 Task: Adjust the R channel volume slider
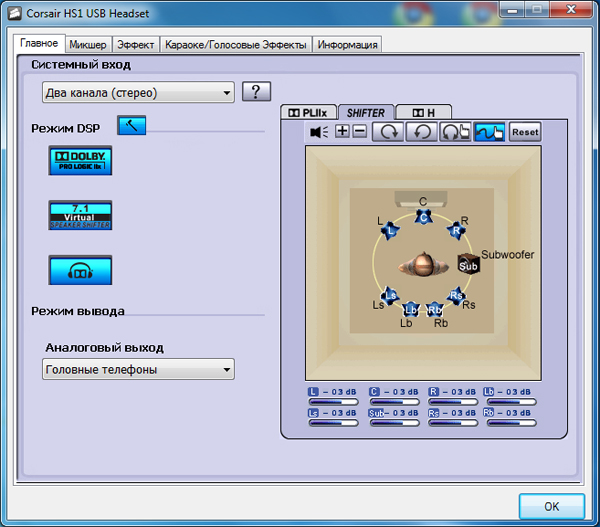pyautogui.click(x=453, y=402)
